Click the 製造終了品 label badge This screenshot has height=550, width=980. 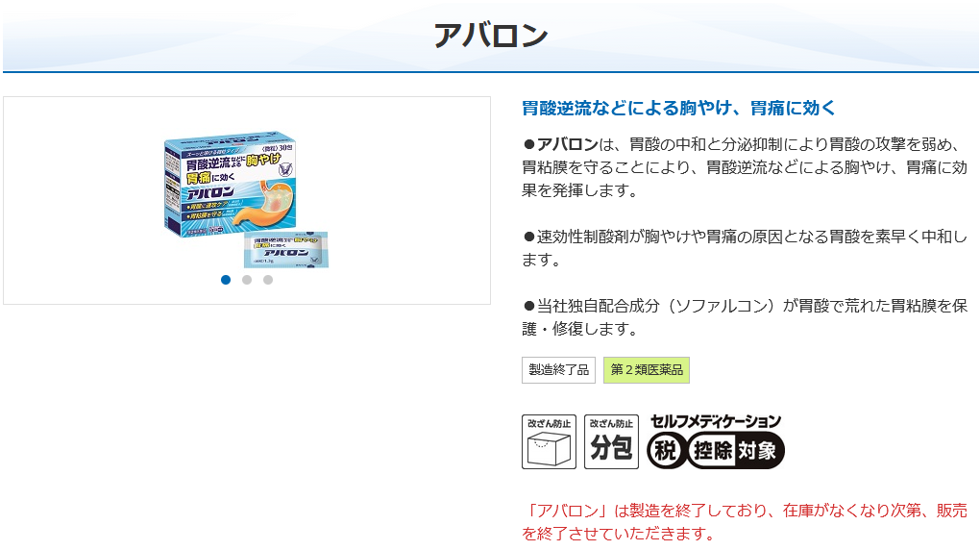tap(559, 370)
